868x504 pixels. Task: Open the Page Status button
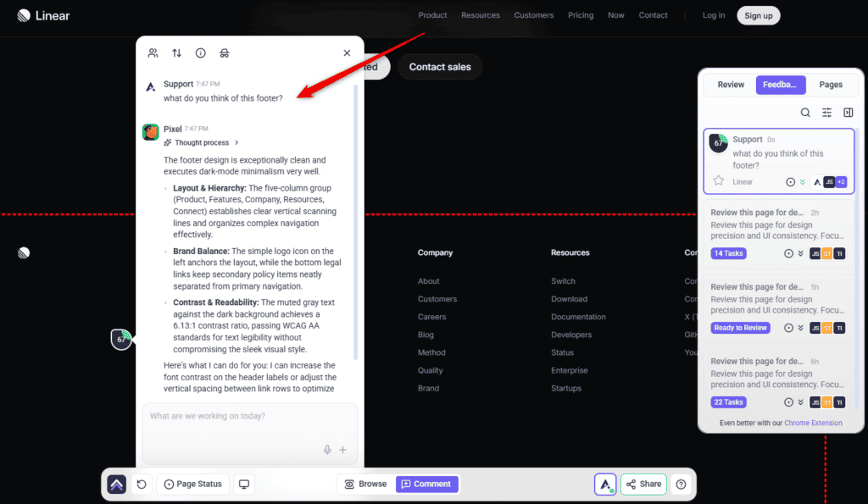click(x=192, y=484)
